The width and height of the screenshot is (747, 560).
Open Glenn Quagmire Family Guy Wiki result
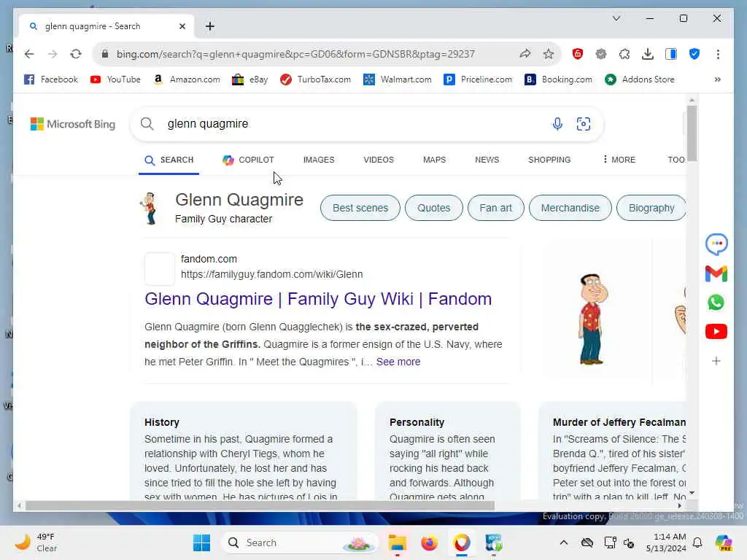(318, 299)
